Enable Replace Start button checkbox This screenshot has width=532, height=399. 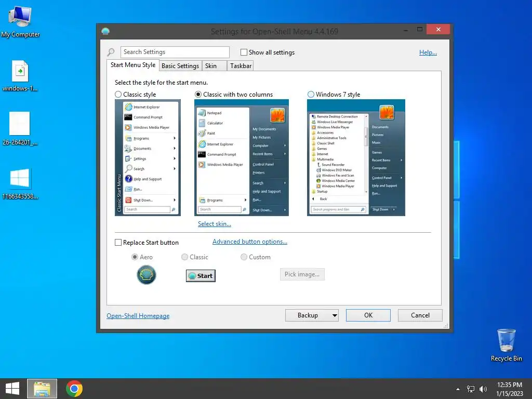118,243
